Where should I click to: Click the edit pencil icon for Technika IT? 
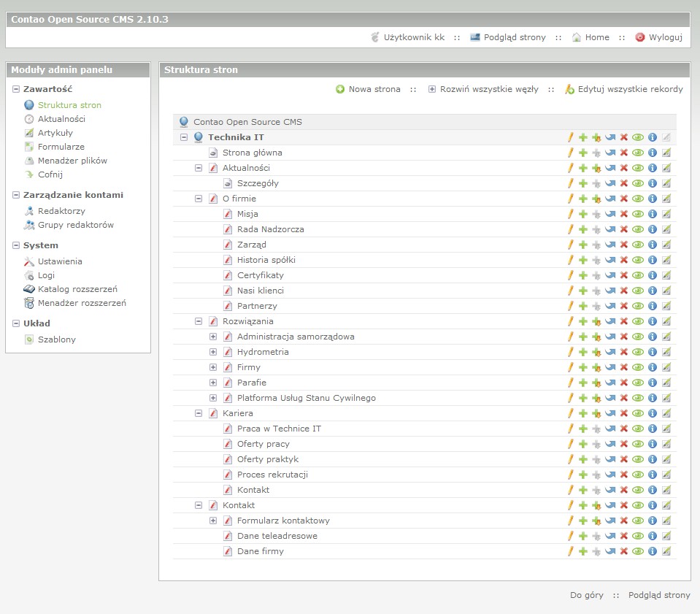coord(570,137)
